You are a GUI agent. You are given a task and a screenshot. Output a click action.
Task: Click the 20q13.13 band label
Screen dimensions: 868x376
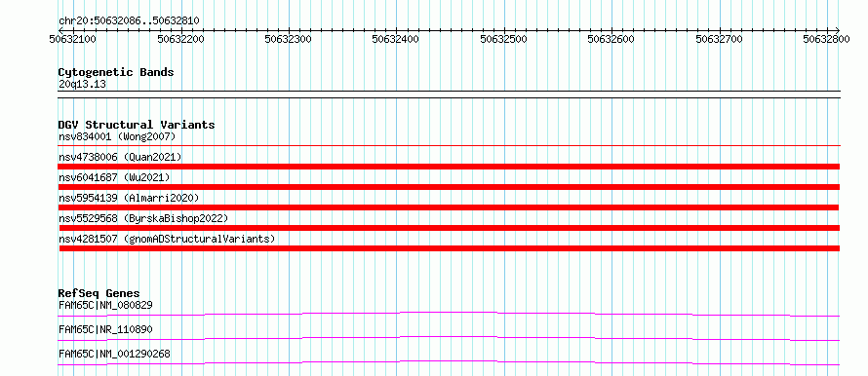(82, 85)
